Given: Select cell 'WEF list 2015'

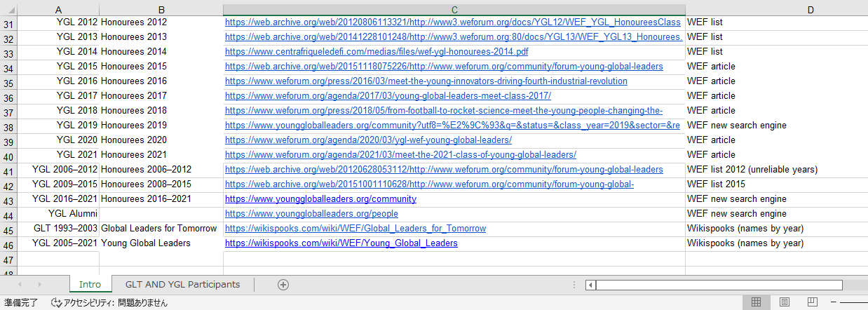Looking at the screenshot, I should coord(776,184).
